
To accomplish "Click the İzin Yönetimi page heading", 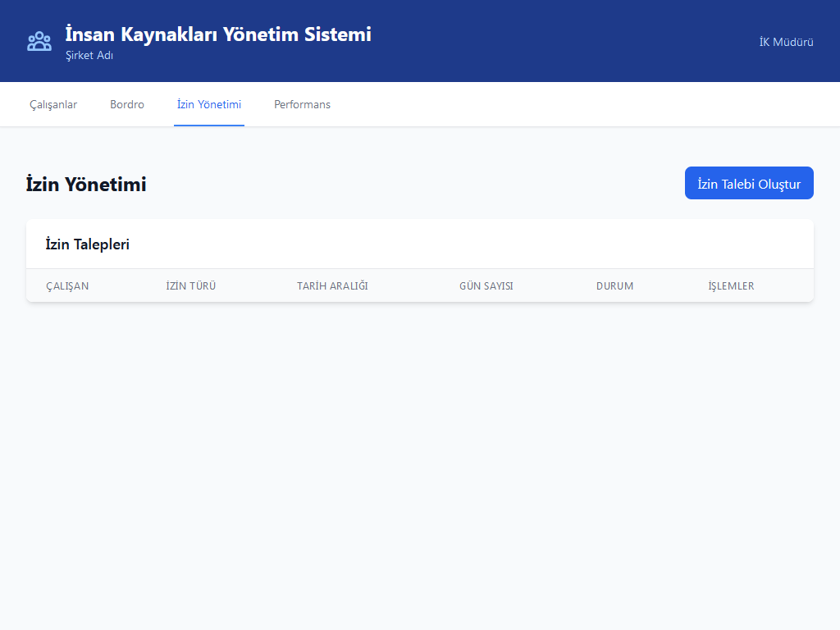I will click(86, 185).
